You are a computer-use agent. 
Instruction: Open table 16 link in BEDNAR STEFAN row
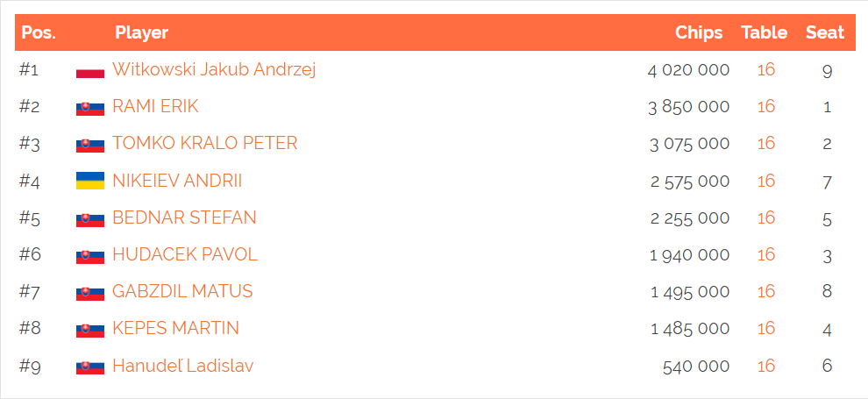(766, 218)
